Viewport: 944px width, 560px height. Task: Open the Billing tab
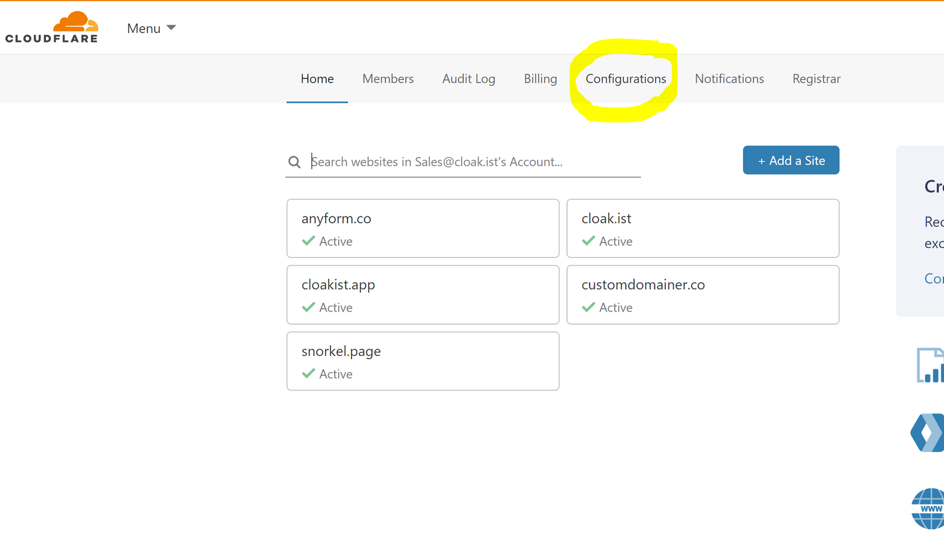coord(540,79)
